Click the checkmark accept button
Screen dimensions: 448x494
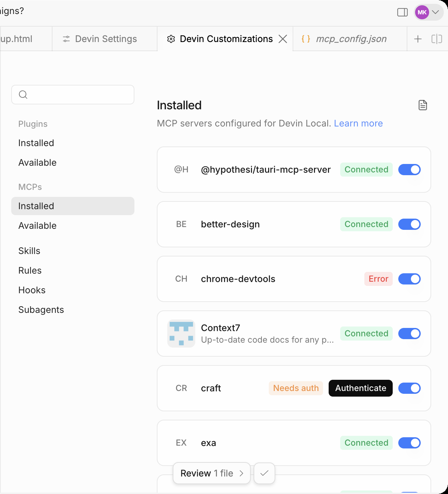click(265, 473)
